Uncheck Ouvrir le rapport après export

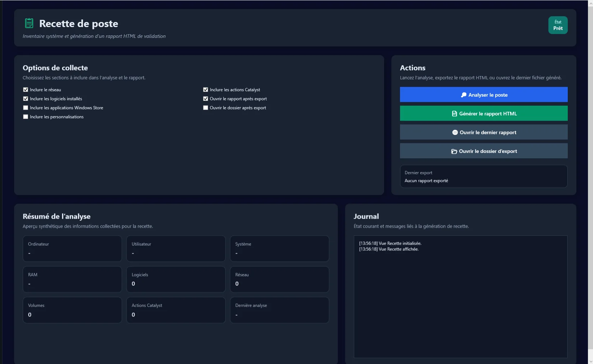pyautogui.click(x=206, y=99)
